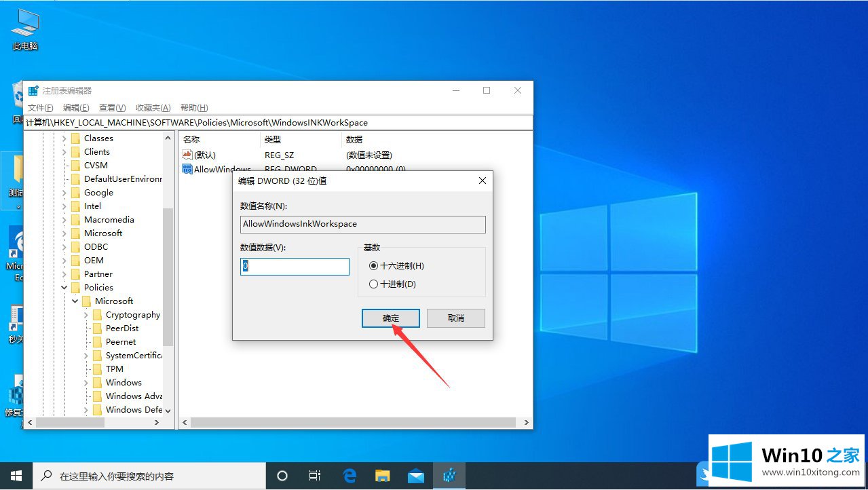Screen dimensions: 868x490
Task: Expand the Classes tree node
Action: pyautogui.click(x=64, y=138)
